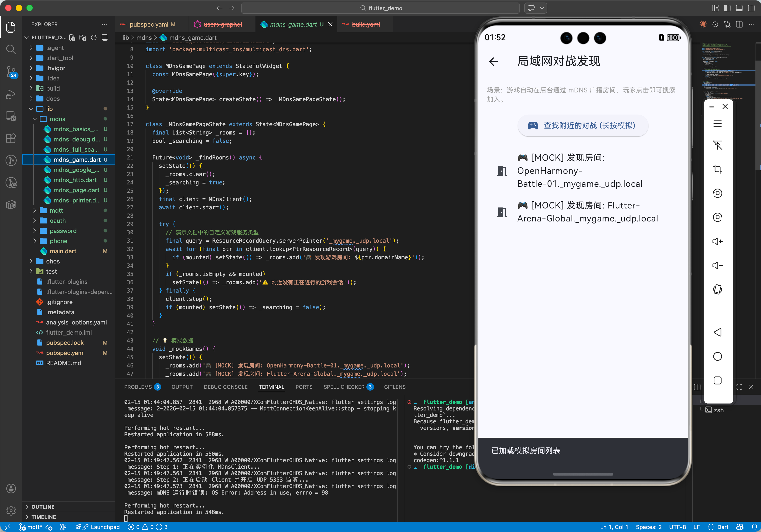761x532 pixels.
Task: Toggle the primary side bar layout button
Action: 727,8
